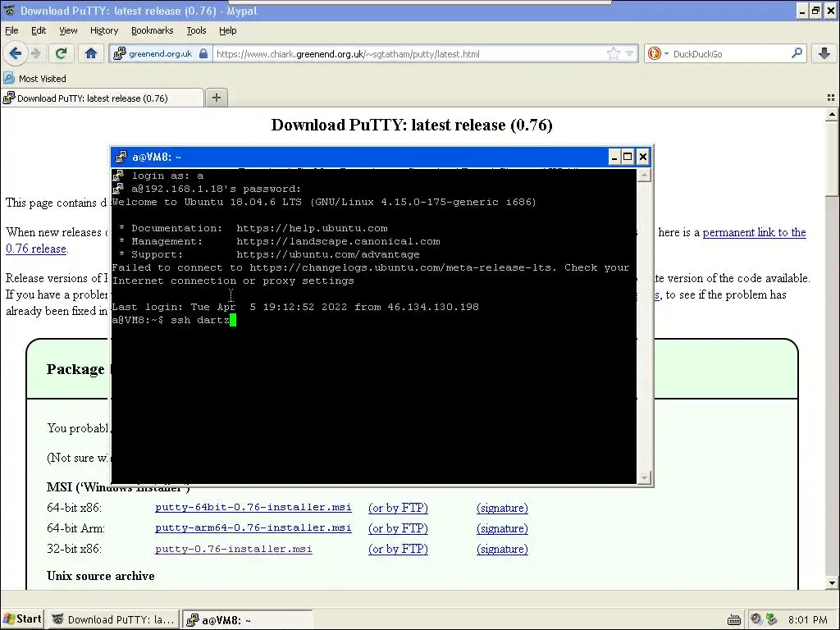This screenshot has width=840, height=630.
Task: Click the 'Last login' line in terminal
Action: click(x=295, y=307)
